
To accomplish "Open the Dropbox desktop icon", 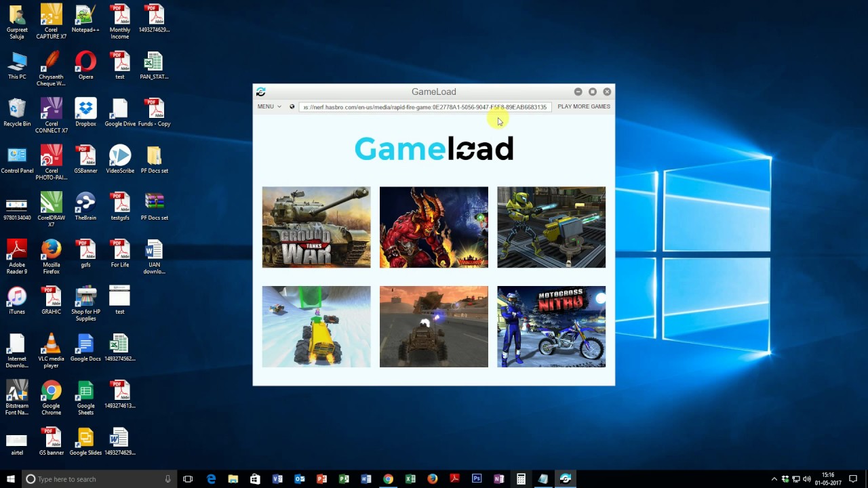I will (x=85, y=112).
